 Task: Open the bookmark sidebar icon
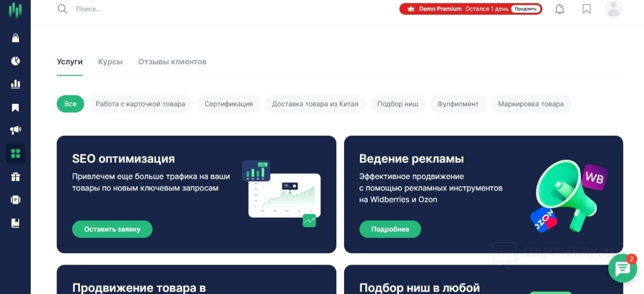tap(15, 107)
